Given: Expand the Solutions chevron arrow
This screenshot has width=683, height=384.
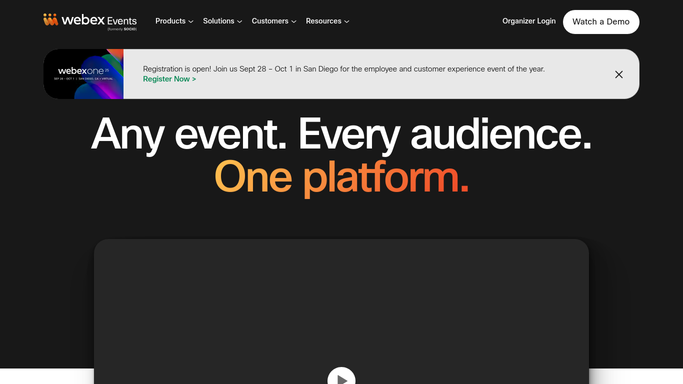Looking at the screenshot, I should [240, 21].
